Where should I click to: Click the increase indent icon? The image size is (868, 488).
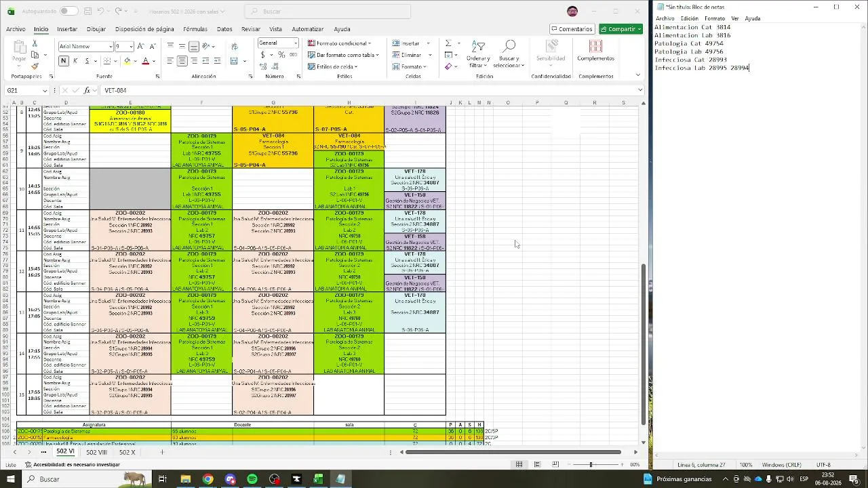click(x=218, y=61)
